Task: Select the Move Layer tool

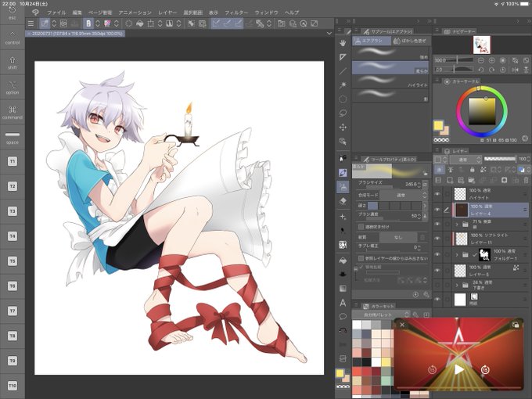Action: (343, 128)
